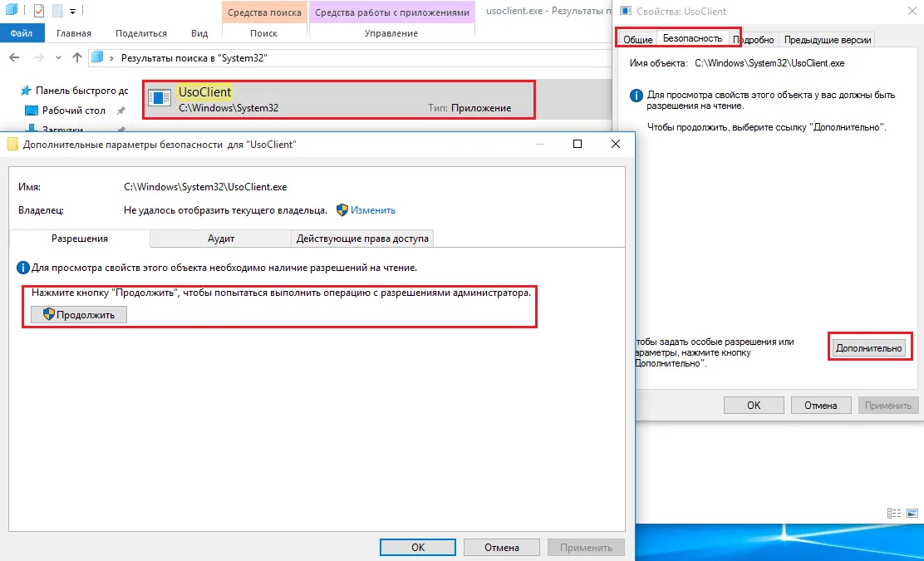Screen dimensions: 924x561
Task: Click the New folder icon in quick access toolbar
Action: point(57,11)
